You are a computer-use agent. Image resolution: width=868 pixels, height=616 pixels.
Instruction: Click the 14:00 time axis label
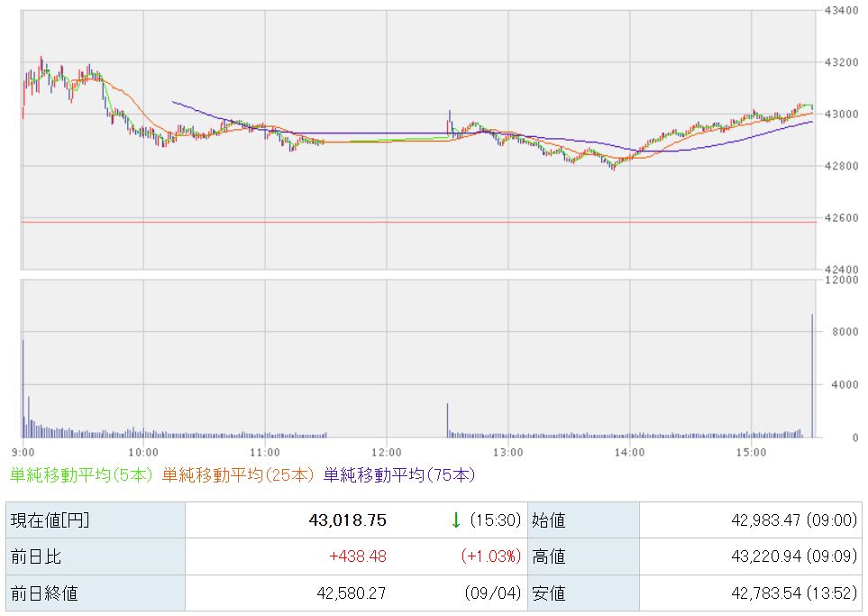[x=629, y=453]
